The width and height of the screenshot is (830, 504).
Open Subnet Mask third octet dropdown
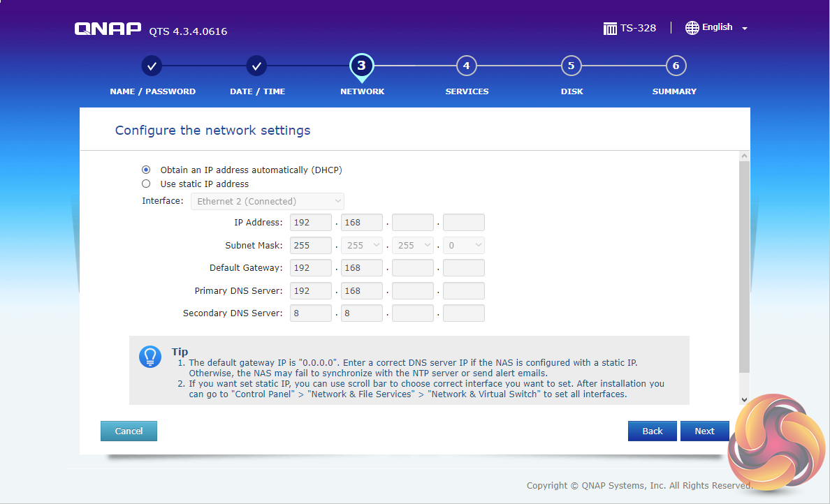point(412,246)
